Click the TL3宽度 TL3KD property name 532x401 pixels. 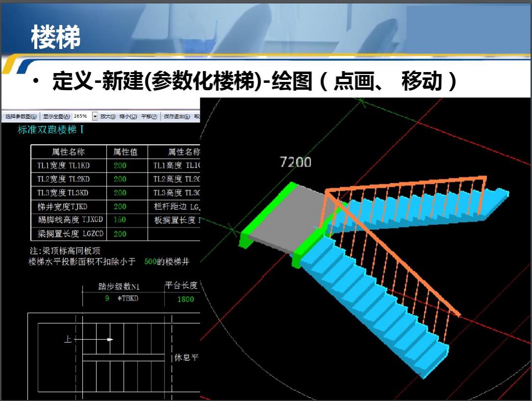coord(63,193)
